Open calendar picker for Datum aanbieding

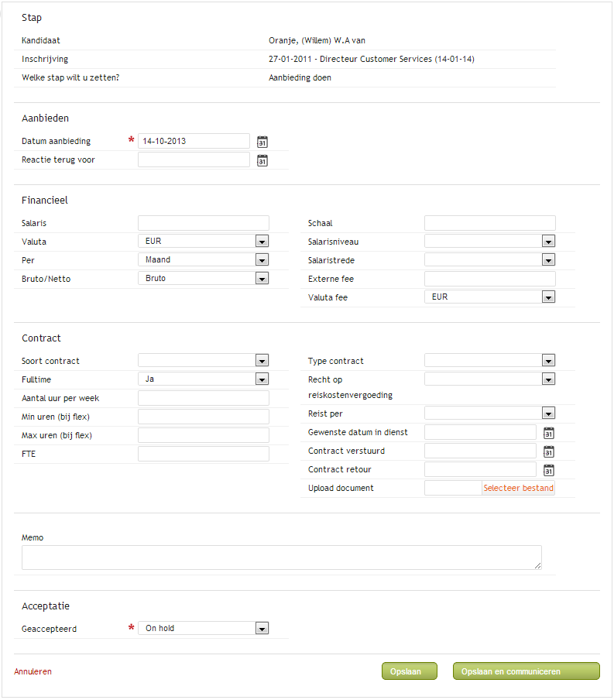coord(262,142)
